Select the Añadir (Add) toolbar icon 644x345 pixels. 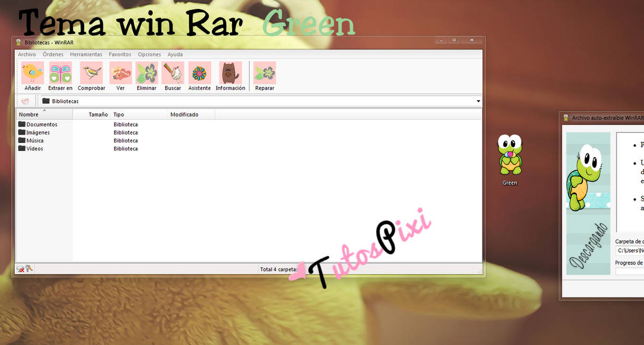pos(32,73)
